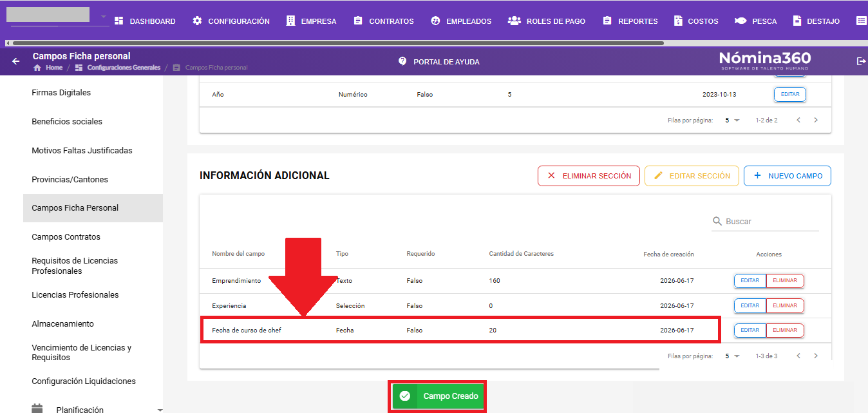Go to previous page in Información Adicional table
This screenshot has width=868, height=413.
coord(798,356)
